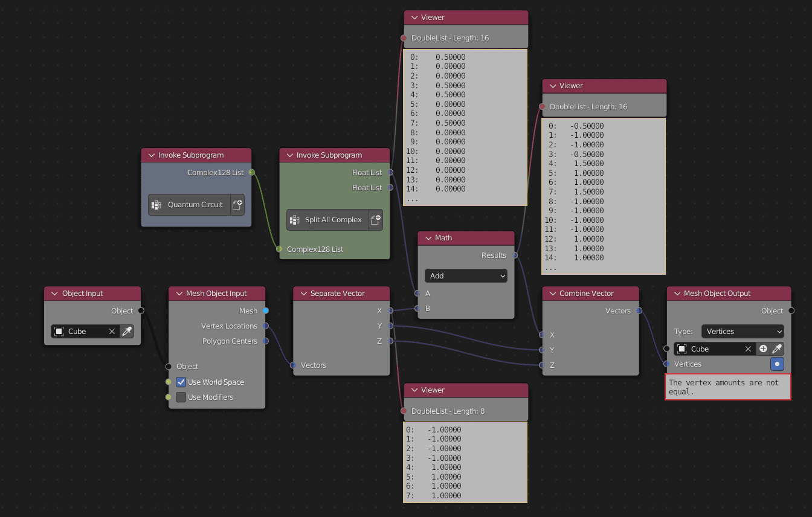Pick an object with the Object Input eyedropper

coord(127,332)
